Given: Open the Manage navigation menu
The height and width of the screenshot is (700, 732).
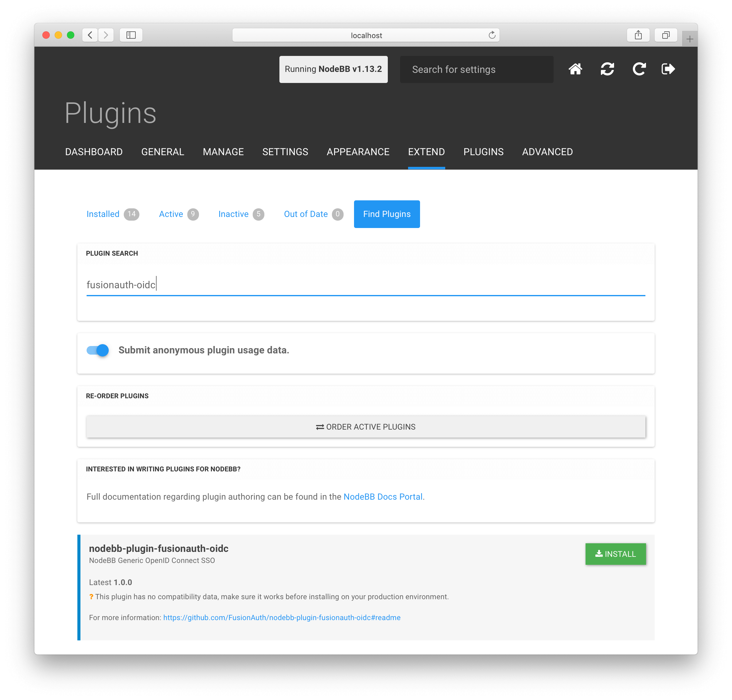Looking at the screenshot, I should click(x=223, y=152).
